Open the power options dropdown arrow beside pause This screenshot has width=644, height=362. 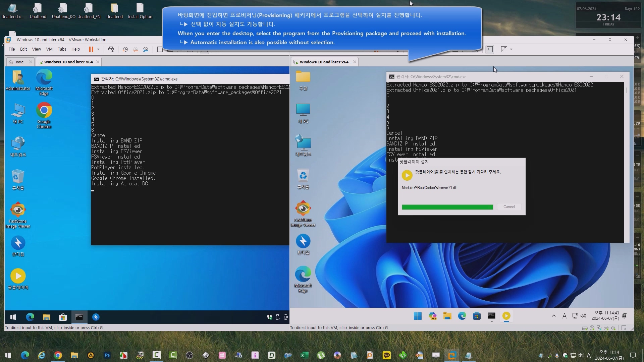98,49
